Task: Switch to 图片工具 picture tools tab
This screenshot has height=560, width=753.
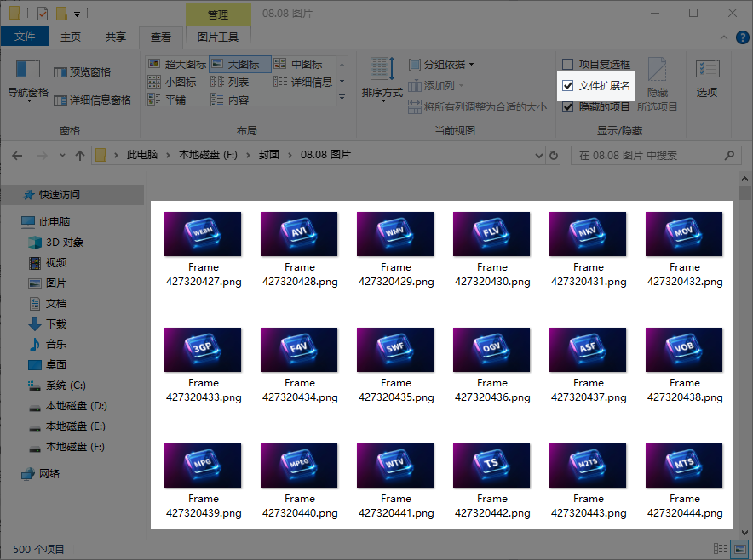Action: [x=217, y=37]
